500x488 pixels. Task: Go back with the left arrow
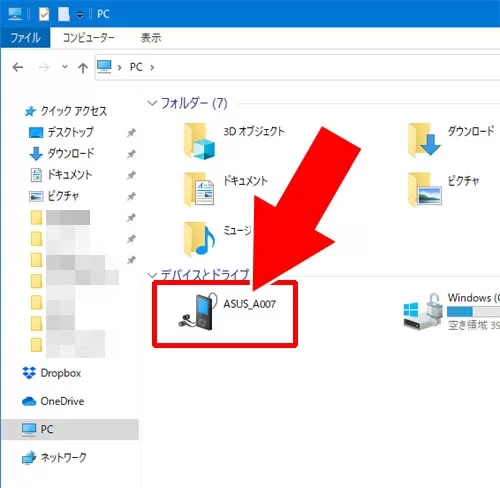coord(18,68)
